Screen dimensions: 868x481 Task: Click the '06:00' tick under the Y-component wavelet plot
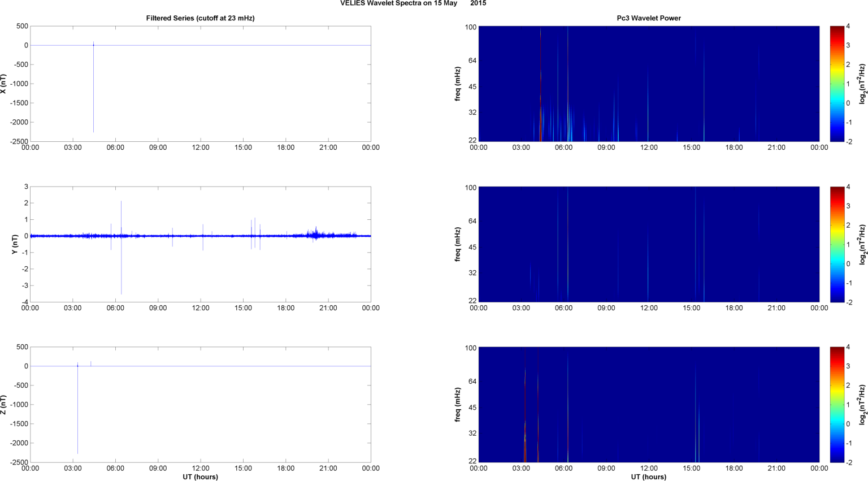coord(563,308)
